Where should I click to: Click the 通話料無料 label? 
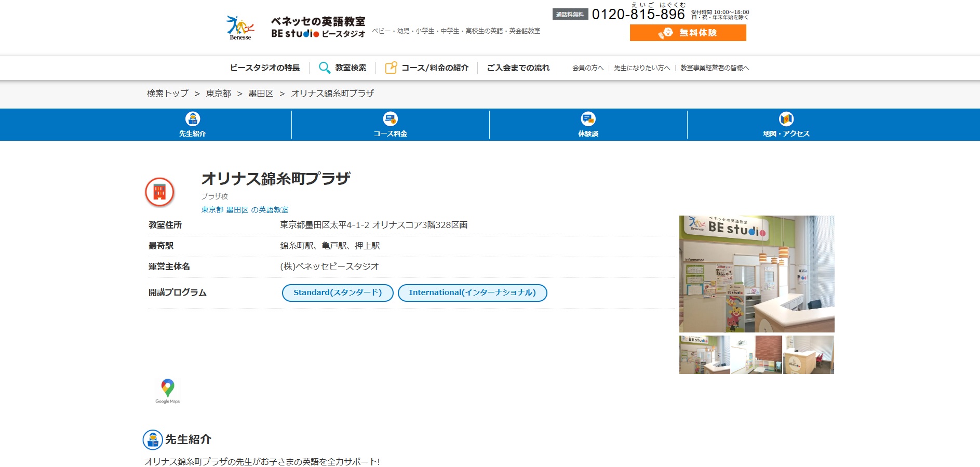[x=570, y=15]
